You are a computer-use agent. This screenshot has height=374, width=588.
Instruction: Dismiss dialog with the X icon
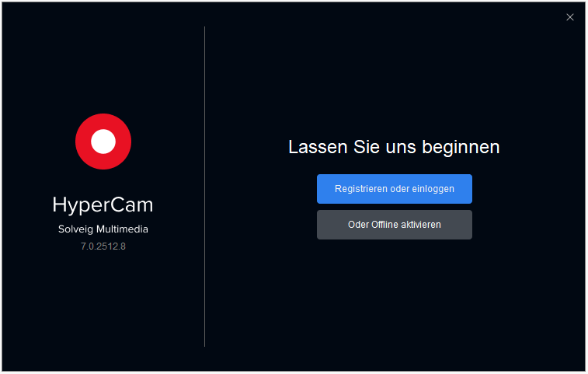[569, 17]
